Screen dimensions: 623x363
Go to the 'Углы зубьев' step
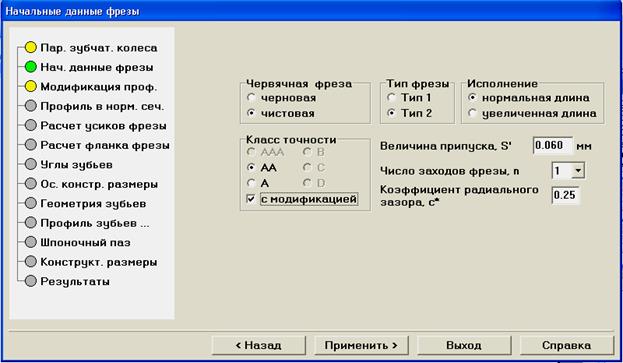[69, 164]
